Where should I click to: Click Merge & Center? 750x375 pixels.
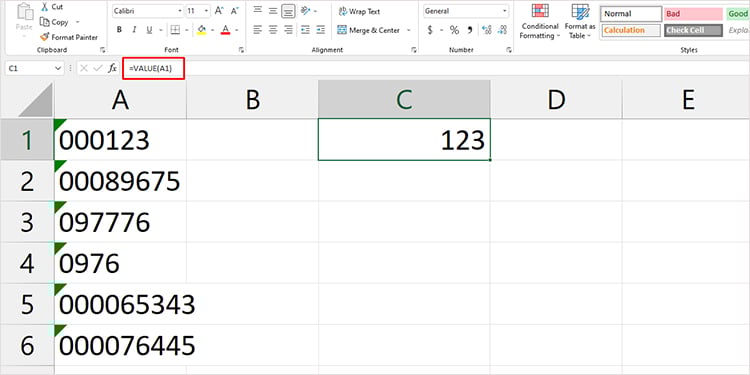coord(368,30)
